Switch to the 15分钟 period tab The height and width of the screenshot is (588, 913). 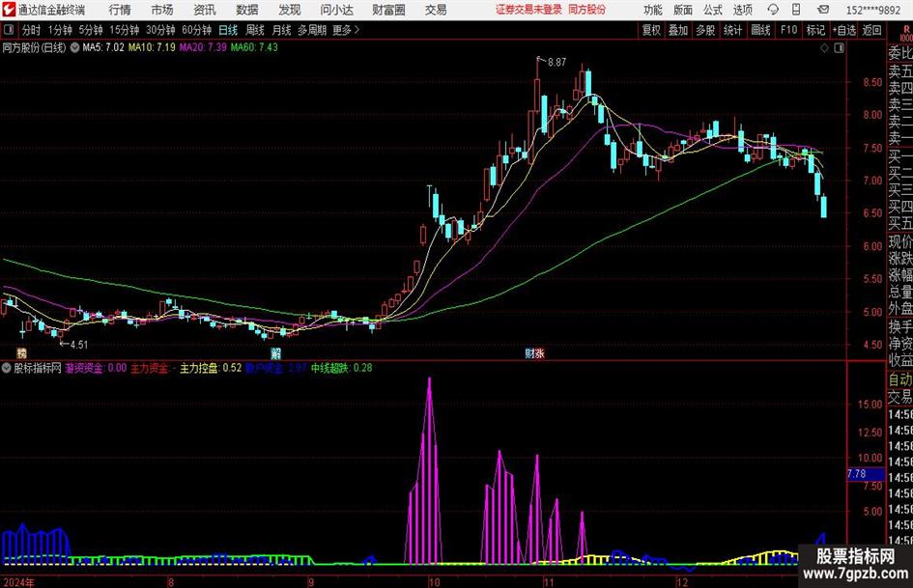coord(124,30)
